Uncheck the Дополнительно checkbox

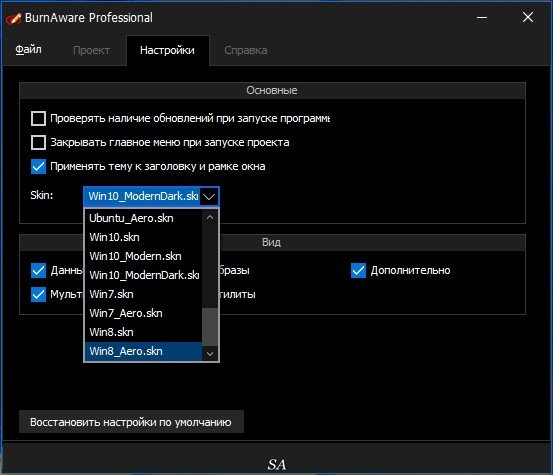point(358,270)
